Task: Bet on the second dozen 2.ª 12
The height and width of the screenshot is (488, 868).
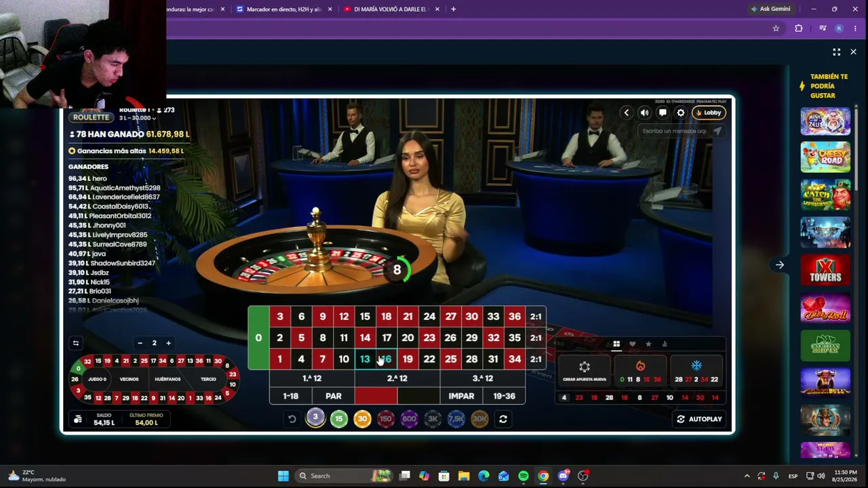Action: [x=397, y=378]
